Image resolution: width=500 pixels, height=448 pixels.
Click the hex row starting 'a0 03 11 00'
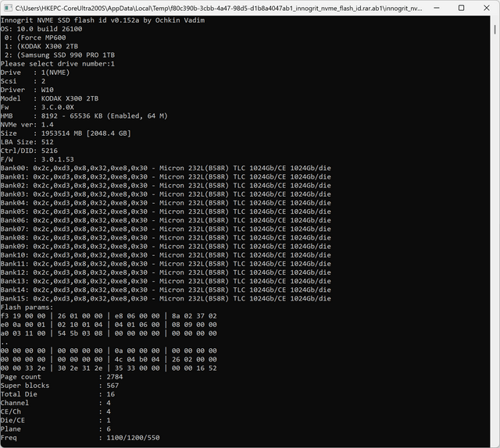[109, 333]
